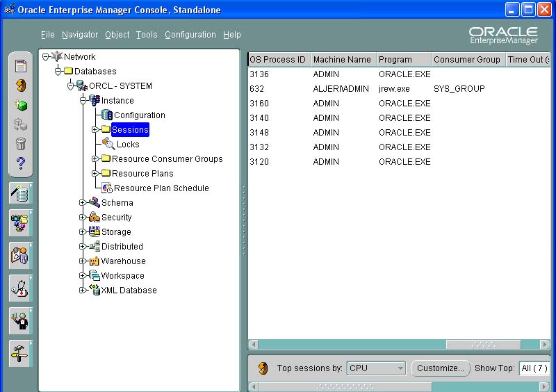Click the Show Top input field
Image resolution: width=556 pixels, height=392 pixels.
tap(534, 368)
